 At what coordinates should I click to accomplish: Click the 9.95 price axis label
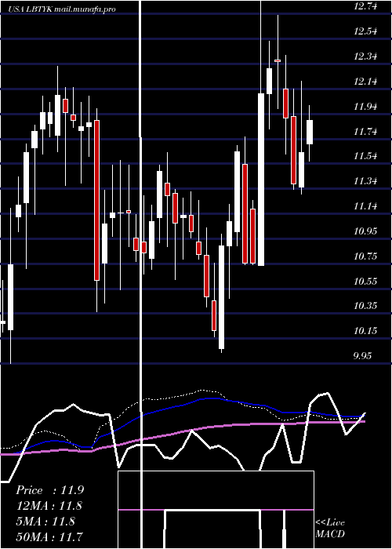[x=362, y=356]
